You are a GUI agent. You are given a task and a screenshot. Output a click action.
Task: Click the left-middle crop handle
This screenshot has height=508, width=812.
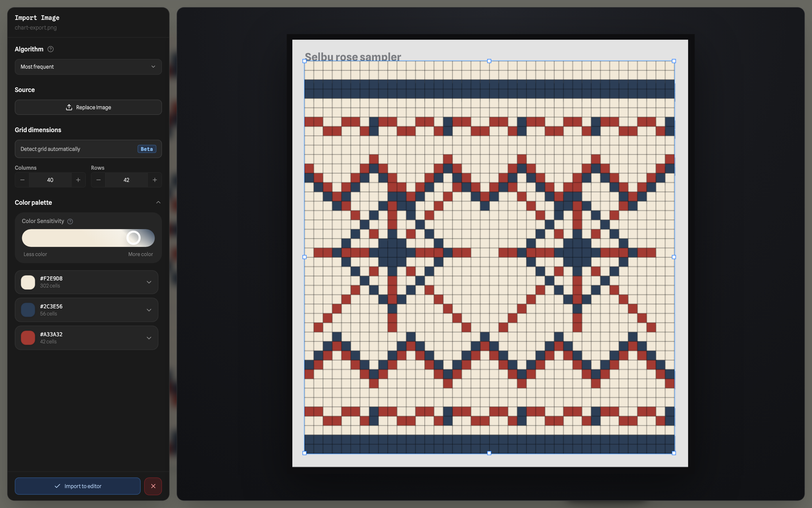click(304, 257)
